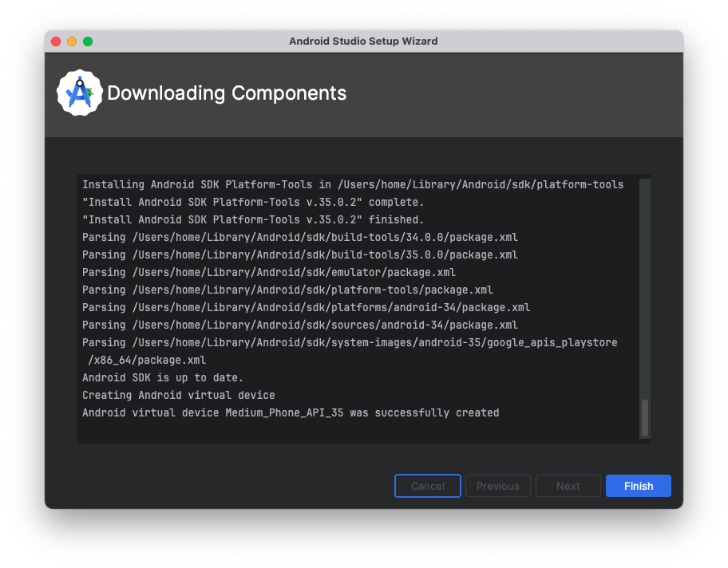
Task: Click the disabled Next button
Action: 568,486
